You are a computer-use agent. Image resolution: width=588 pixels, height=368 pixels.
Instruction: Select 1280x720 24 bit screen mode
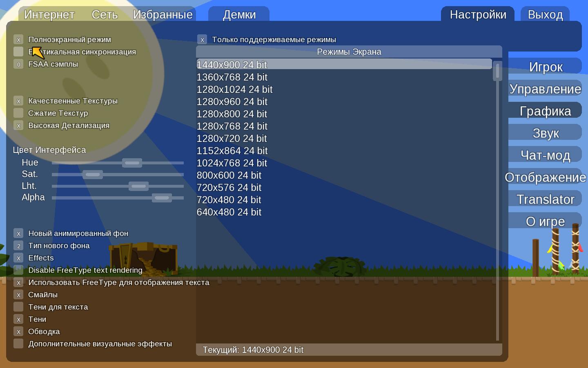(344, 138)
